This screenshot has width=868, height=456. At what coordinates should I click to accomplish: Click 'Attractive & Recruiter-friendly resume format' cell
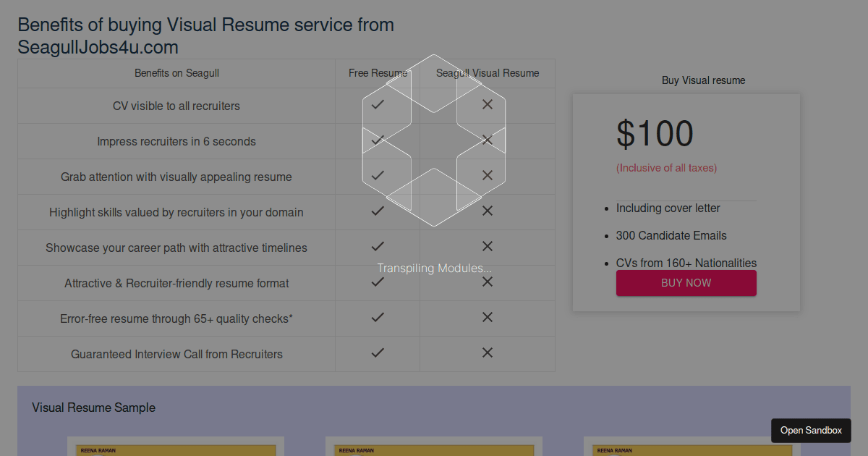coord(176,283)
